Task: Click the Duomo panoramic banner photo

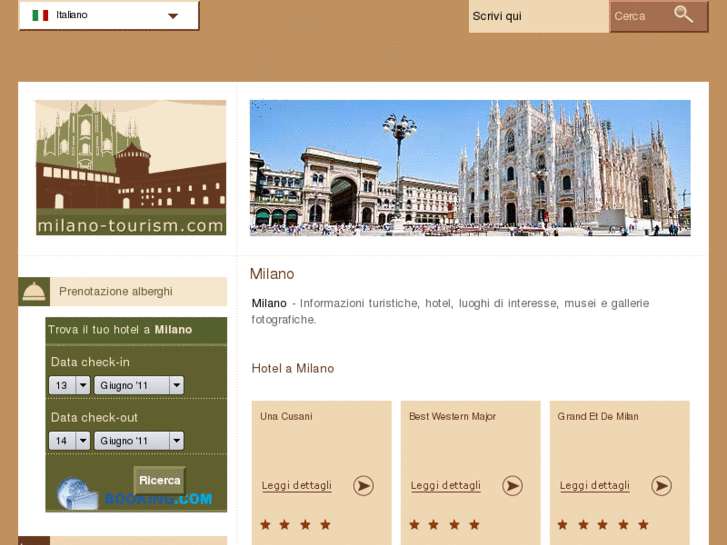Action: (470, 167)
